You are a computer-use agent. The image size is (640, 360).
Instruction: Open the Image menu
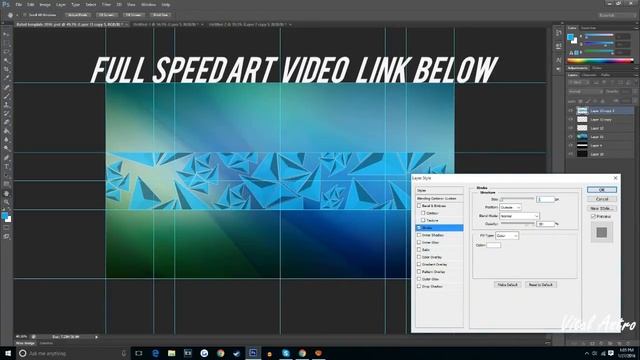point(45,4)
